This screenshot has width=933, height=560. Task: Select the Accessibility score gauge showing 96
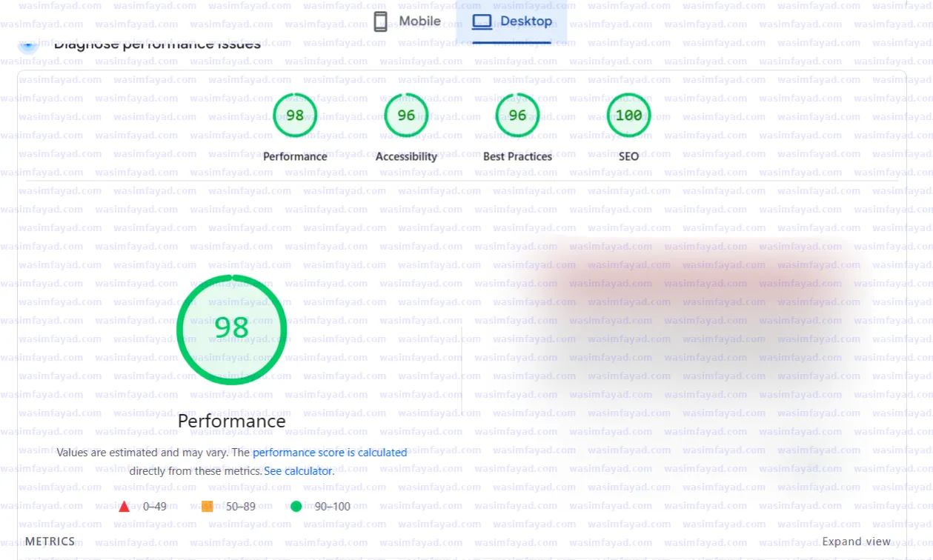pyautogui.click(x=406, y=116)
